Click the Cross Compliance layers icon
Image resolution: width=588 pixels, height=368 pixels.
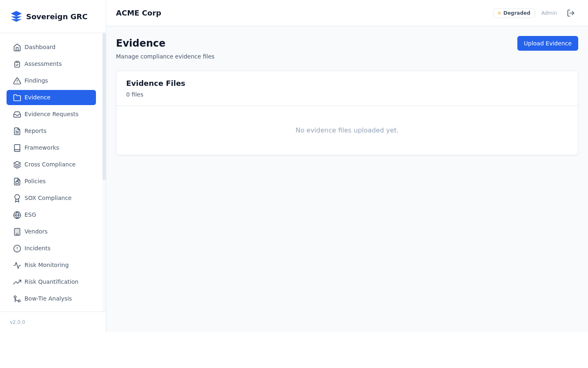click(17, 164)
